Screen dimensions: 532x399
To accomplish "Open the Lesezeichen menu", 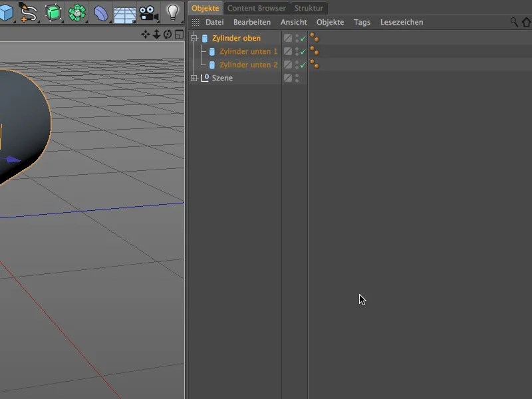I will pyautogui.click(x=402, y=22).
